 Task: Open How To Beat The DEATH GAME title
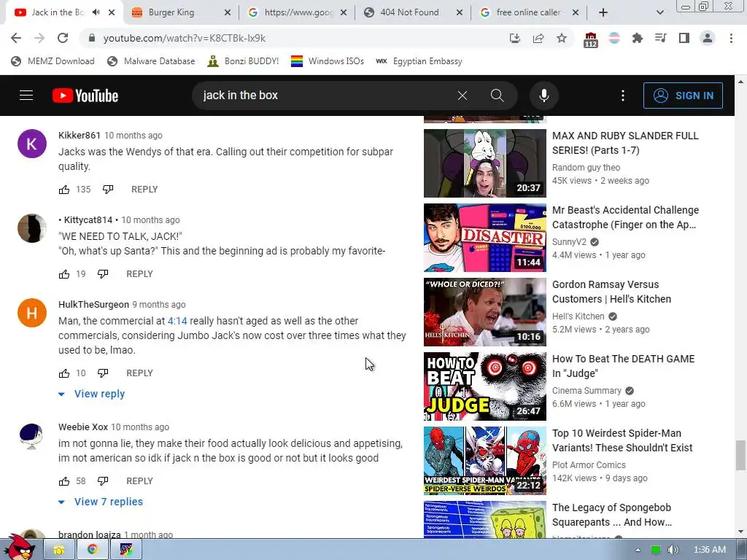click(623, 366)
